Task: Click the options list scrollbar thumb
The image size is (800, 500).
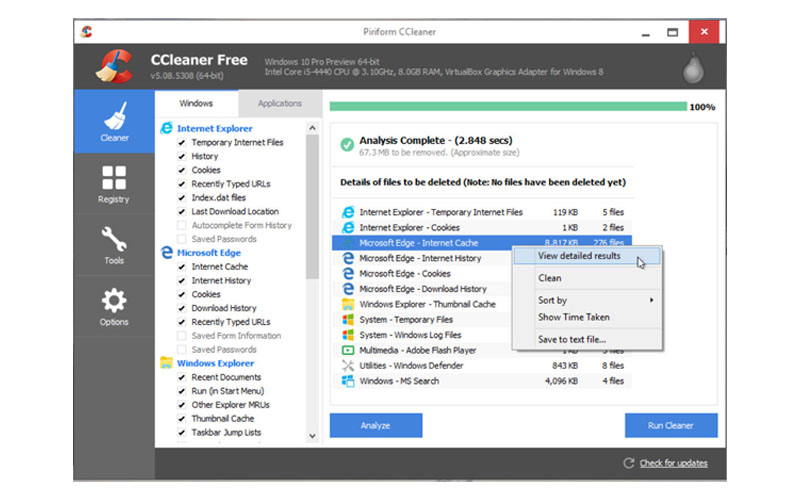Action: pyautogui.click(x=313, y=207)
